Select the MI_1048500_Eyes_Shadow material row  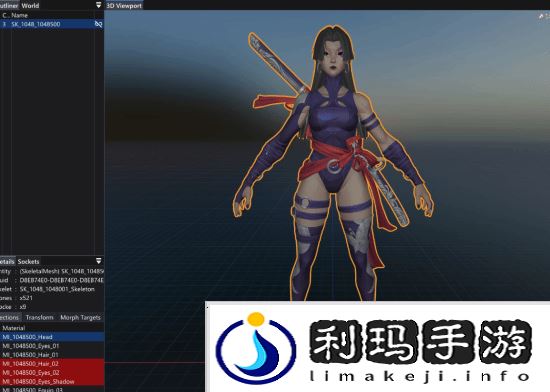coord(52,381)
